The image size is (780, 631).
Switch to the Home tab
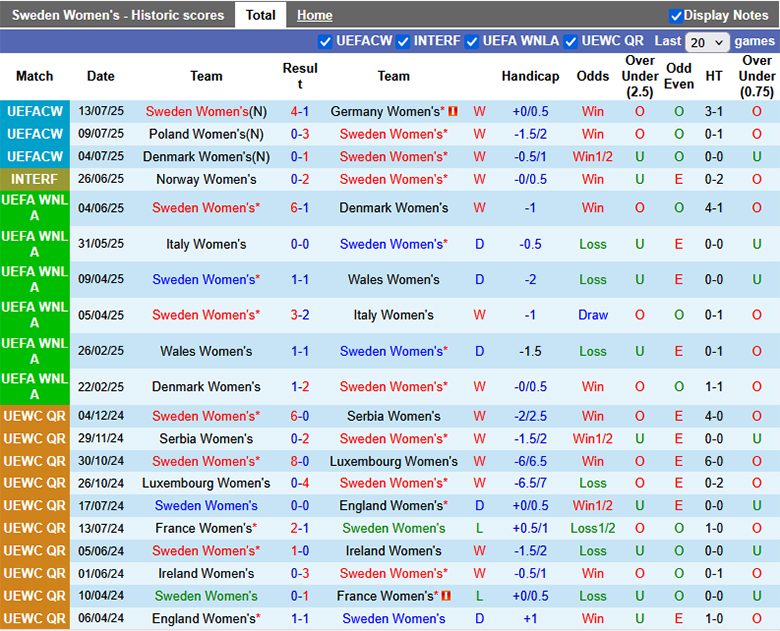314,15
